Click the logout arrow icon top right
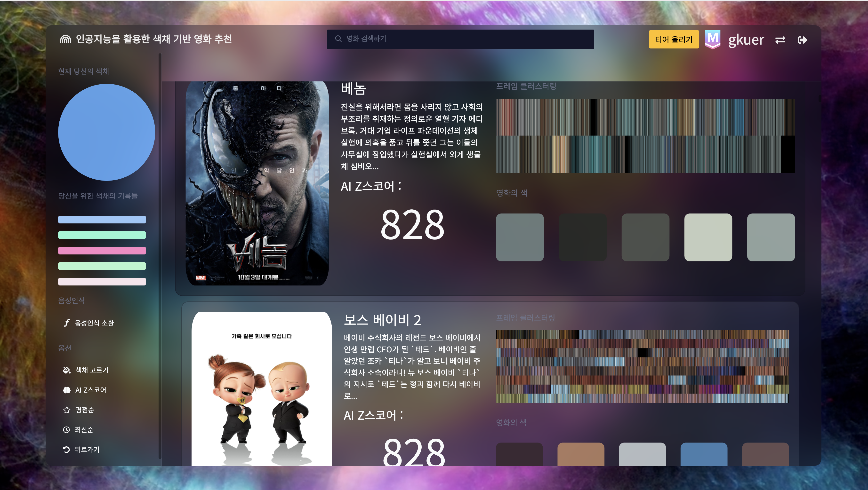 coord(803,40)
